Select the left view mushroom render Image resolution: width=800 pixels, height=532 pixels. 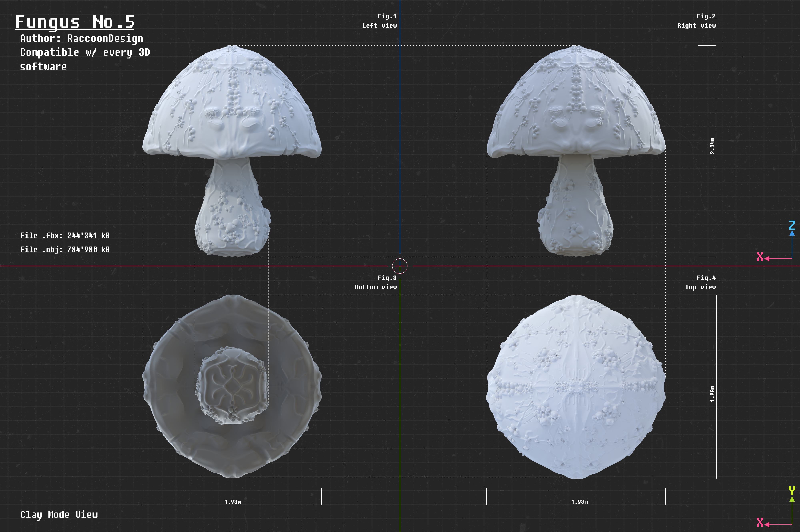pyautogui.click(x=232, y=151)
